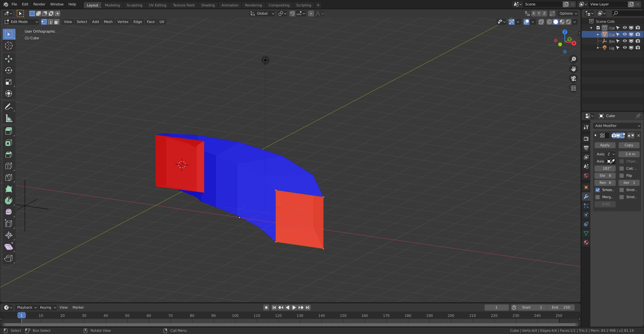This screenshot has height=334, width=644.
Task: Click the camera view icon
Action: tap(573, 78)
